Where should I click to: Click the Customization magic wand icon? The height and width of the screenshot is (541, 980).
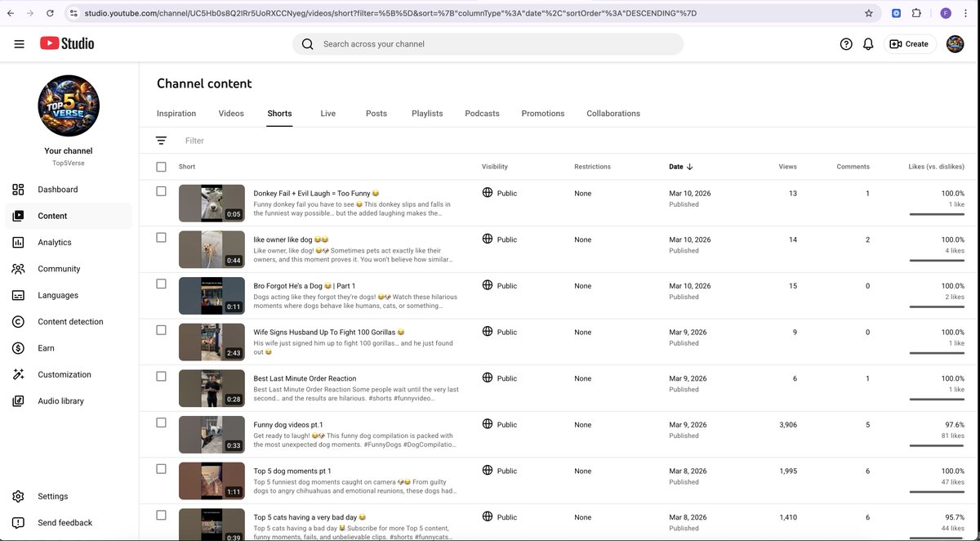(18, 374)
